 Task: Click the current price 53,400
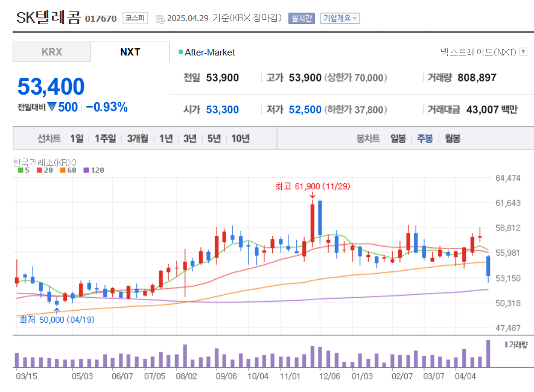(51, 86)
